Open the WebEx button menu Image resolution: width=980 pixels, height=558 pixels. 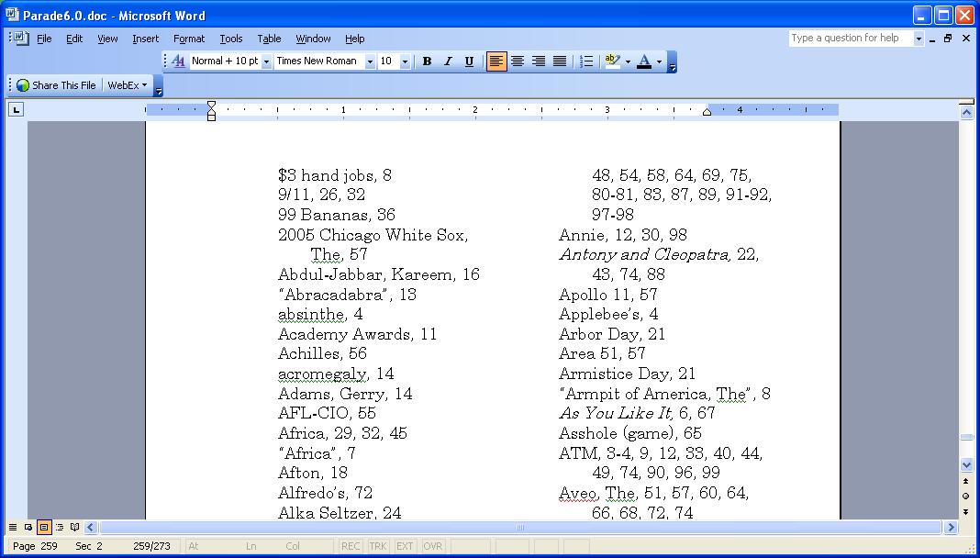[127, 85]
